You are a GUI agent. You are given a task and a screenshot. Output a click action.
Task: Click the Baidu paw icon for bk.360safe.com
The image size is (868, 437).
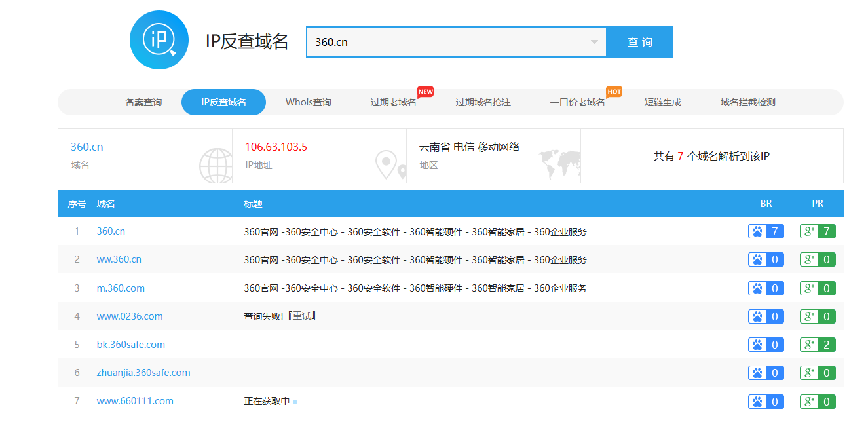pos(757,345)
